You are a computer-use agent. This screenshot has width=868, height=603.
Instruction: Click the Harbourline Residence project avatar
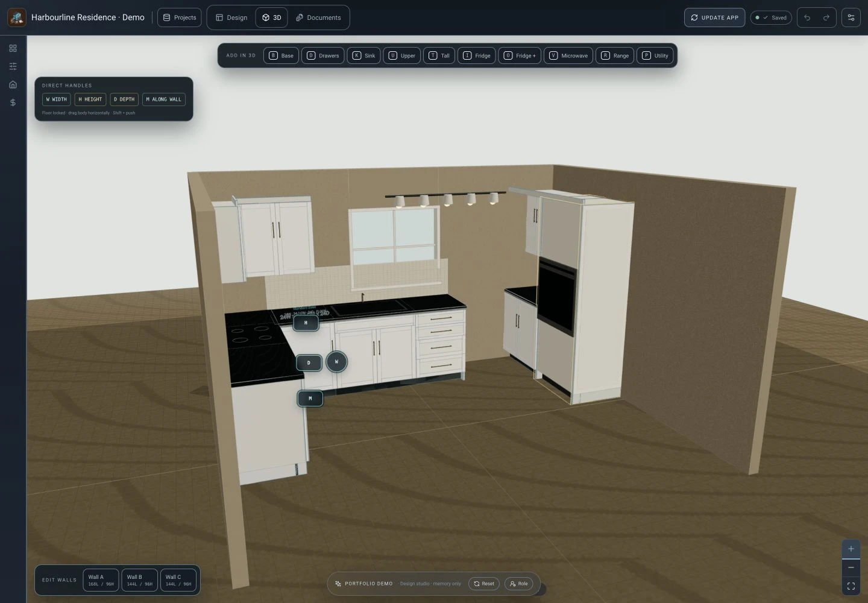17,17
